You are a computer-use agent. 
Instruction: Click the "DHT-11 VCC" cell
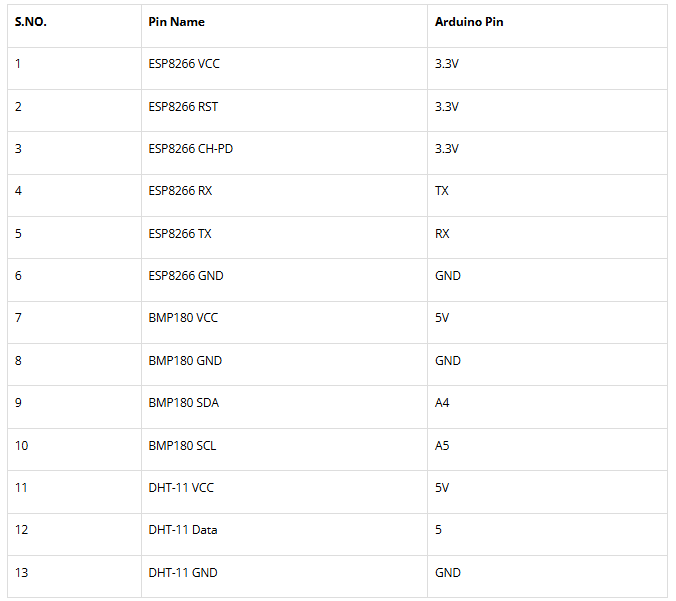(x=181, y=488)
